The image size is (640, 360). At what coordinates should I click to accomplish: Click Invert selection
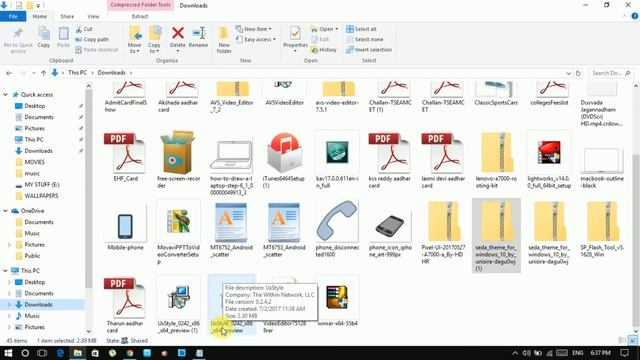(369, 49)
